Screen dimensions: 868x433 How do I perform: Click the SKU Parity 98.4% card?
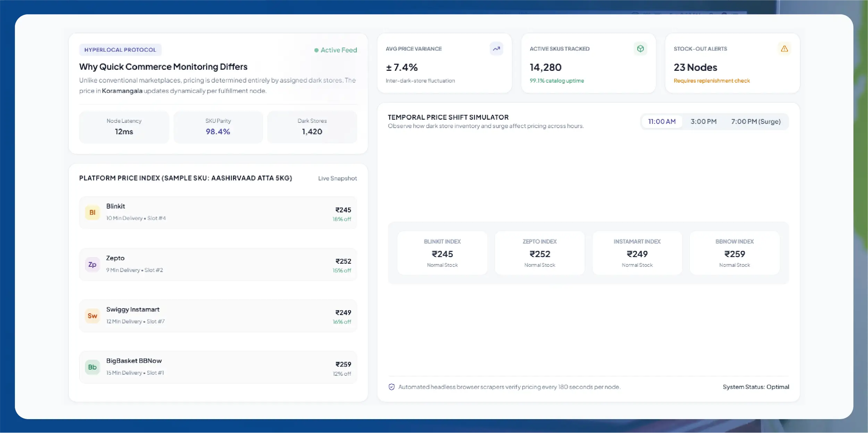coord(218,127)
